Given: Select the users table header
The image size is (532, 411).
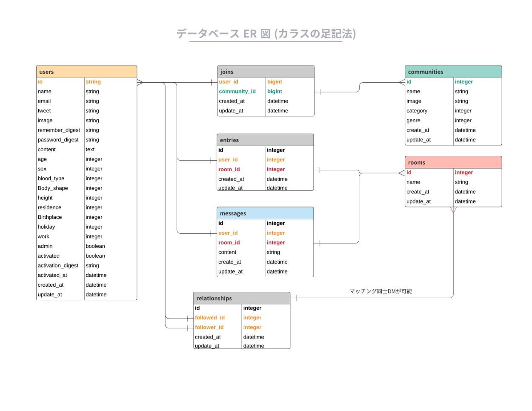Looking at the screenshot, I should point(86,72).
